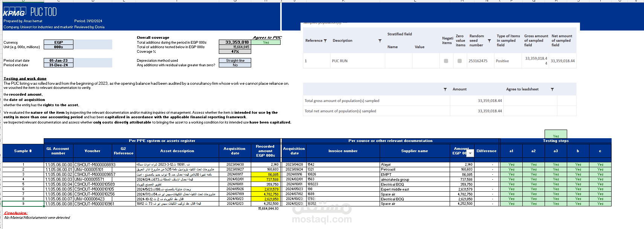Image resolution: width=644 pixels, height=229 pixels.
Task: Select voucher CSHOUT-M000008893
Action: (95, 165)
